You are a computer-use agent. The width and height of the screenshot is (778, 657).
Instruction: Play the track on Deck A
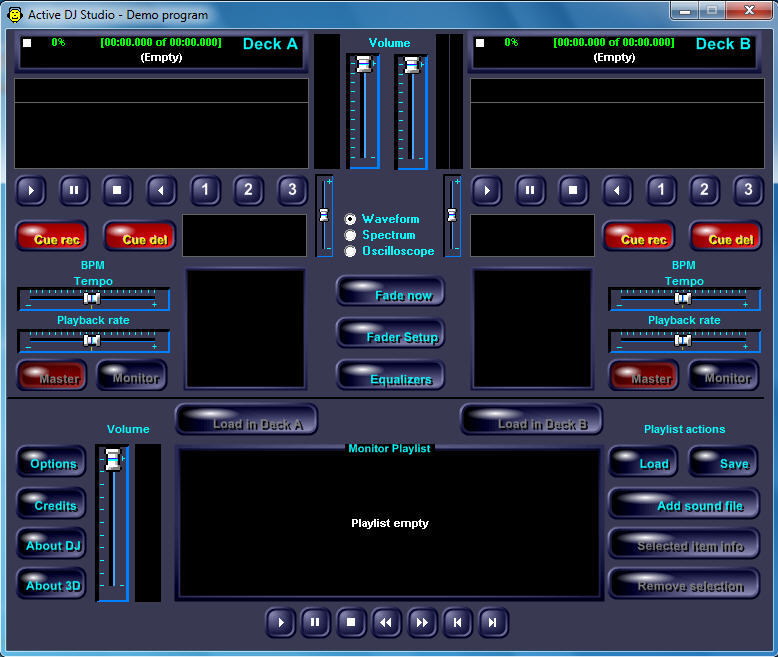tap(31, 191)
